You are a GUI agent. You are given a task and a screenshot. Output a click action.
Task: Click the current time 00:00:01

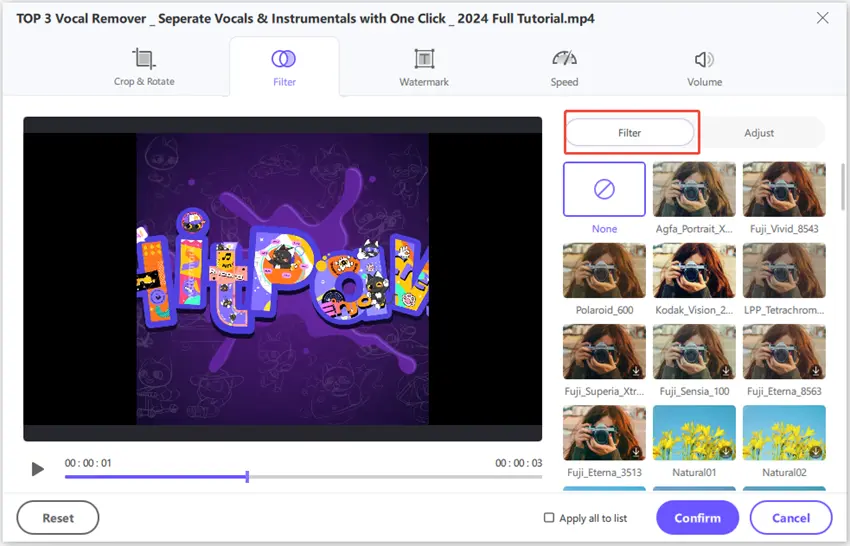[x=88, y=463]
